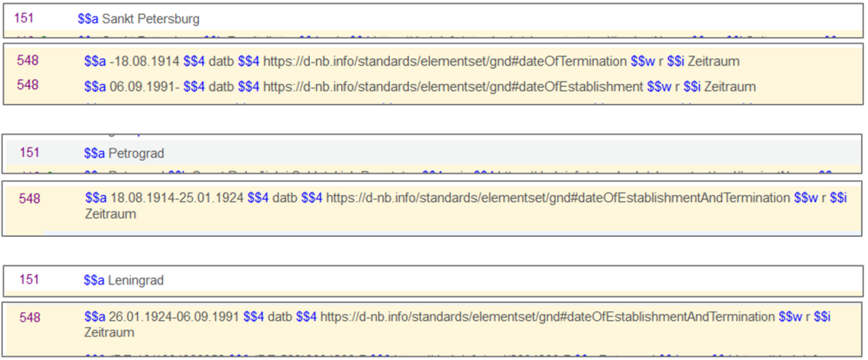The height and width of the screenshot is (360, 868).
Task: Select the Leningrad name value
Action: pos(135,280)
